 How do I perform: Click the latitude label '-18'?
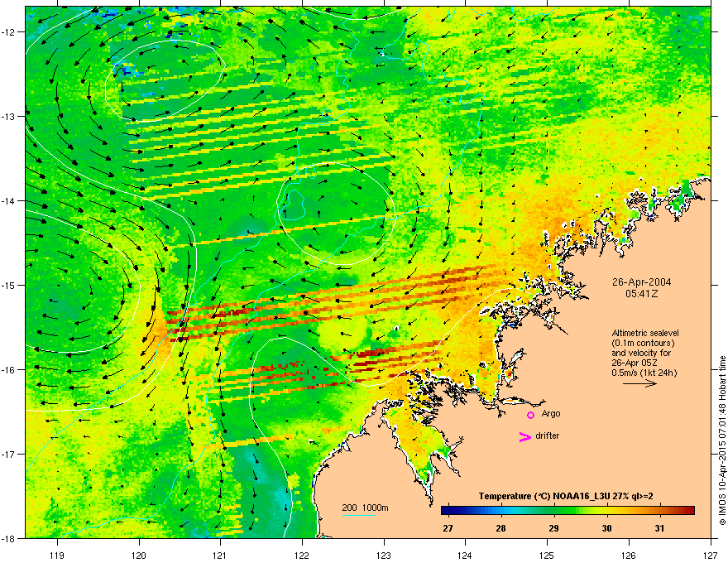8,538
